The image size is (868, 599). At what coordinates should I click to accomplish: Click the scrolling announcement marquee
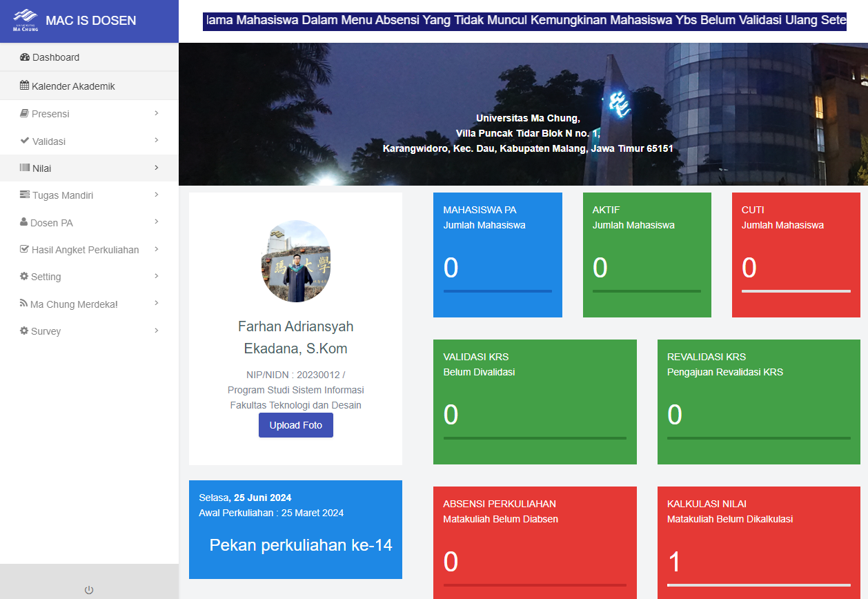tap(525, 21)
